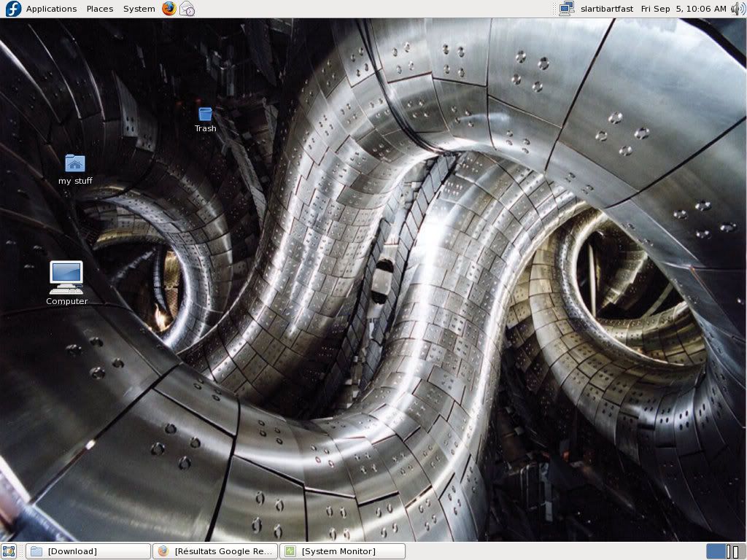The height and width of the screenshot is (560, 747).
Task: Switch to the [Download] window
Action: [x=88, y=551]
